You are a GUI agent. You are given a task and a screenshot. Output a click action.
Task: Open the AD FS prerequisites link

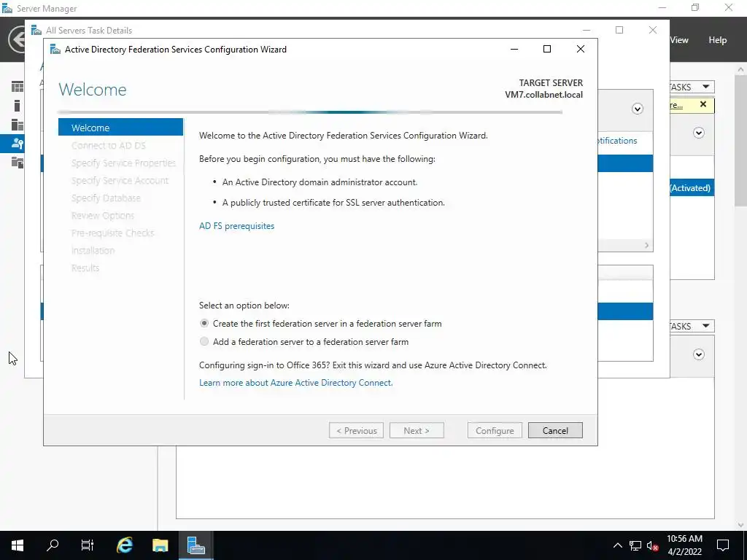point(237,226)
